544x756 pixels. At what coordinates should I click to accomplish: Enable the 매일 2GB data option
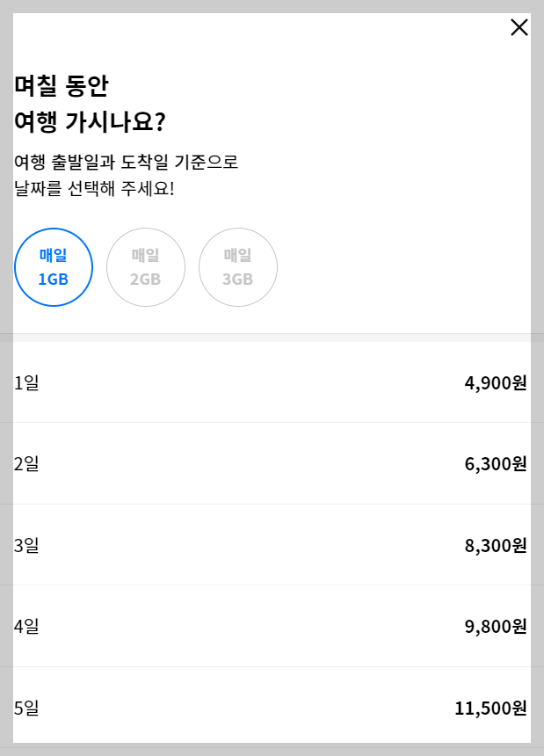(146, 267)
